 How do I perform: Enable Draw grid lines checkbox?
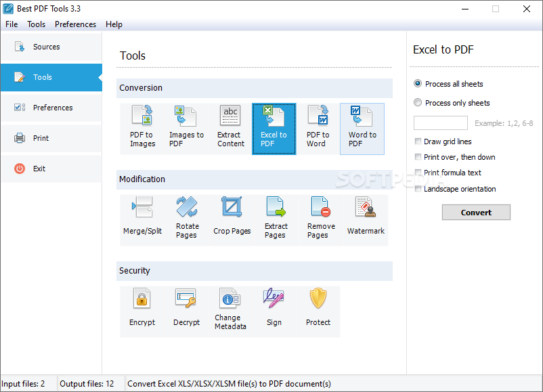coord(443,141)
